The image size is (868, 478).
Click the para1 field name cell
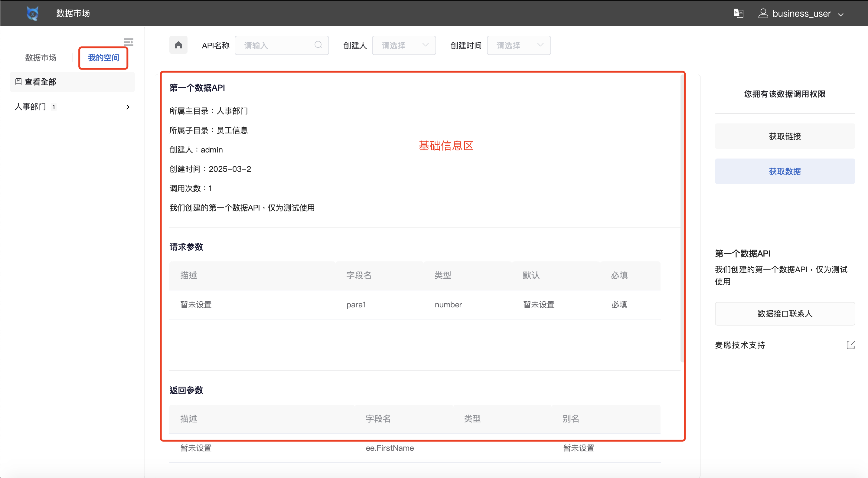[356, 304]
